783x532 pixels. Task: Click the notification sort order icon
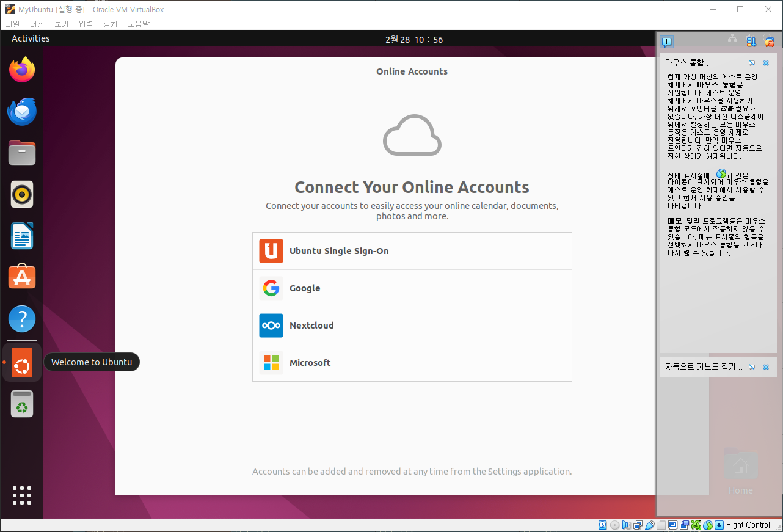751,42
